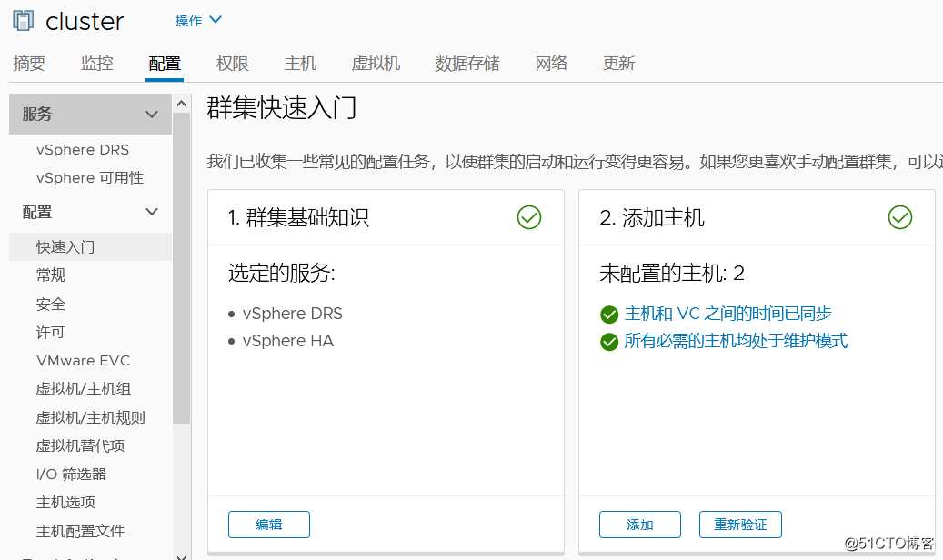943x560 pixels.
Task: Go to the 主机 tab
Action: (300, 63)
